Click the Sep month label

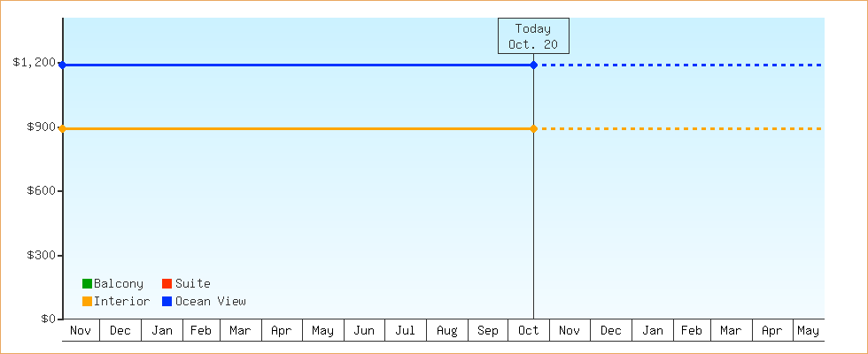(488, 330)
